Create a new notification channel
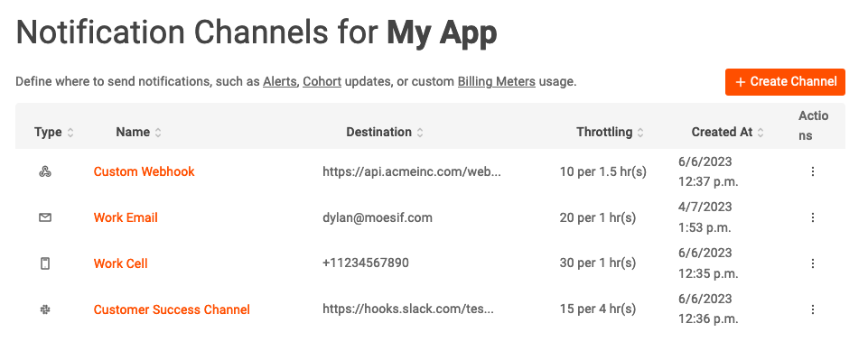The image size is (868, 360). [785, 82]
